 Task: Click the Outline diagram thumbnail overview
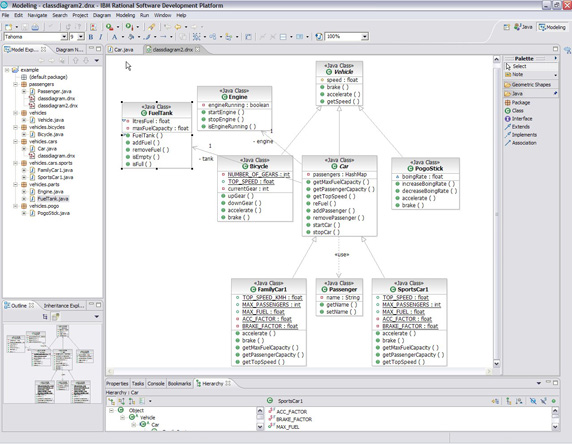pos(53,363)
